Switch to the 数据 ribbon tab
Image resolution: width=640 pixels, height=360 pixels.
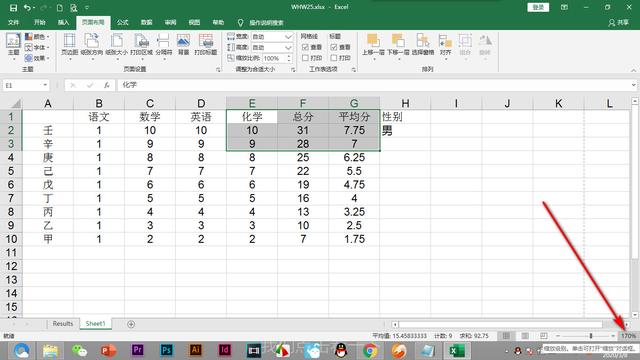click(x=147, y=22)
